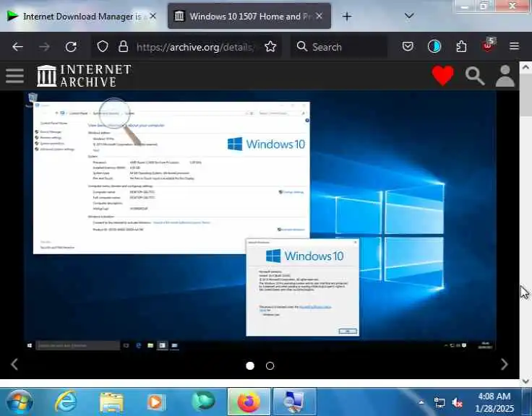Open the Extensions puzzle icon
Viewport: 532px width, 416px height.
click(x=461, y=46)
